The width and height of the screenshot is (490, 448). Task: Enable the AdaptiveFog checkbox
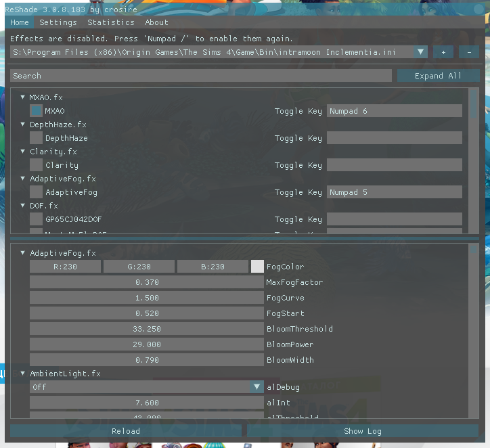(x=37, y=192)
